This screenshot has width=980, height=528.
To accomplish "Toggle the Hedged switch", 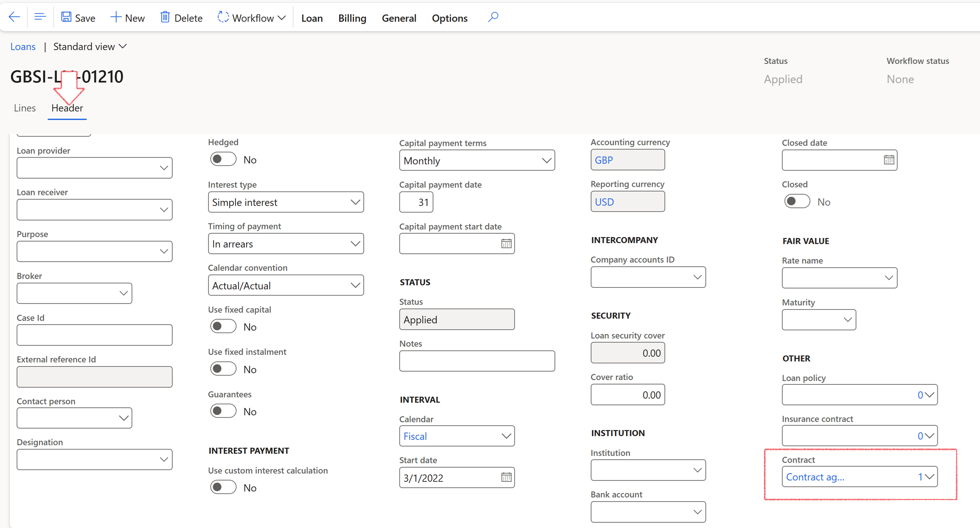I will click(223, 159).
